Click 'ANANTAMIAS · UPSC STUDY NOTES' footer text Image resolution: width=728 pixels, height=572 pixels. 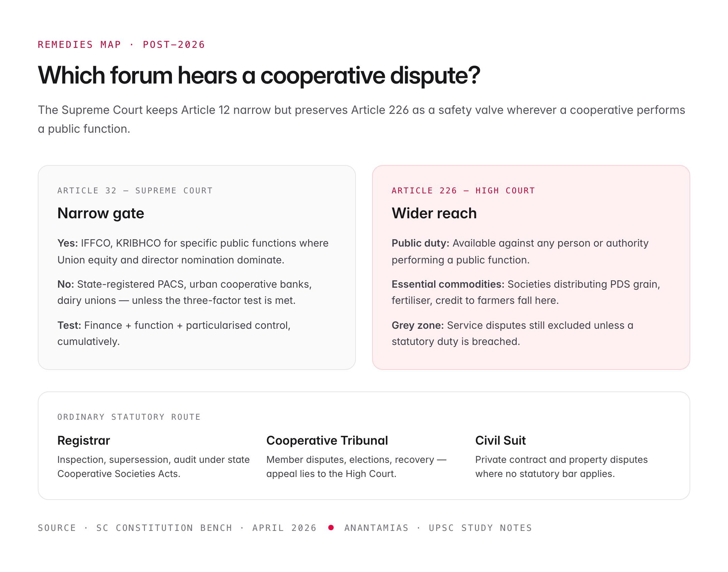[x=438, y=528]
